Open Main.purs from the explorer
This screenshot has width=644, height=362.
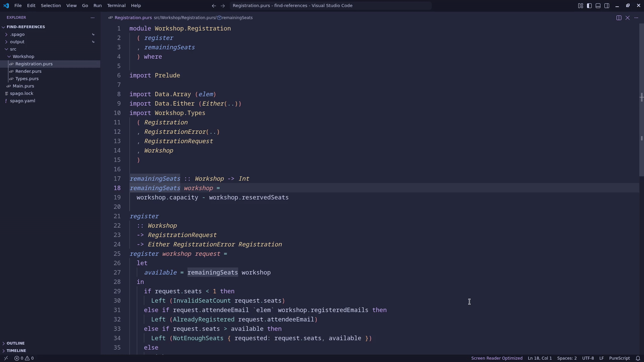tap(50, 86)
